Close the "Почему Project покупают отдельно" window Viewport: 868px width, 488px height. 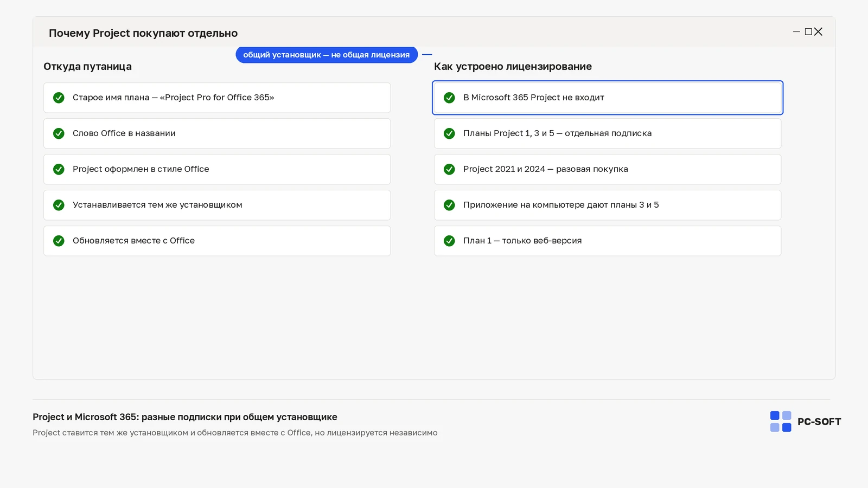click(819, 32)
